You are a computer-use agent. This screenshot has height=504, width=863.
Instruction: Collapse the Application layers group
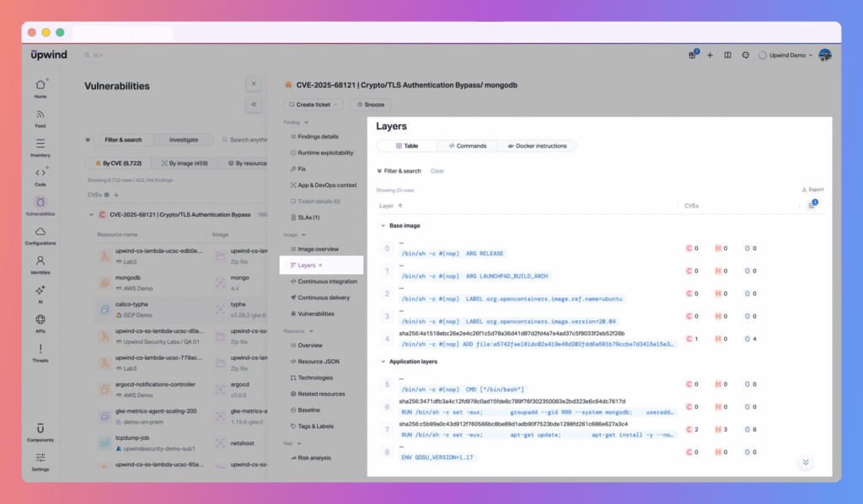click(x=382, y=362)
